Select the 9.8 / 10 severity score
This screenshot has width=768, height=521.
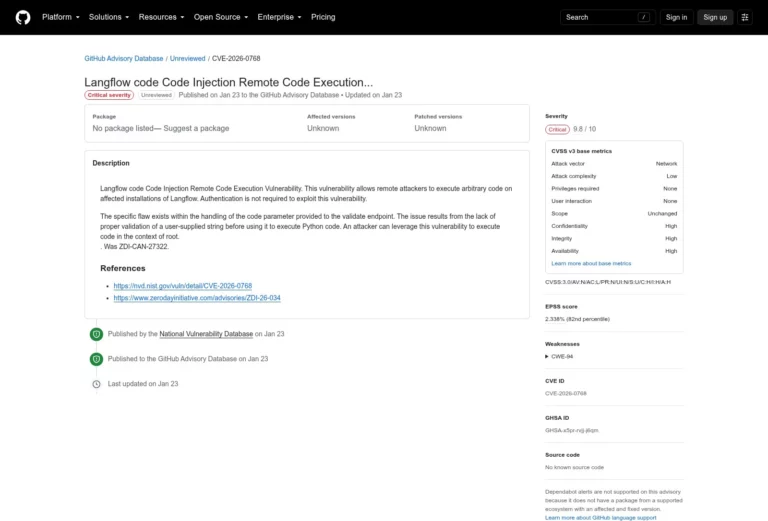tap(584, 129)
